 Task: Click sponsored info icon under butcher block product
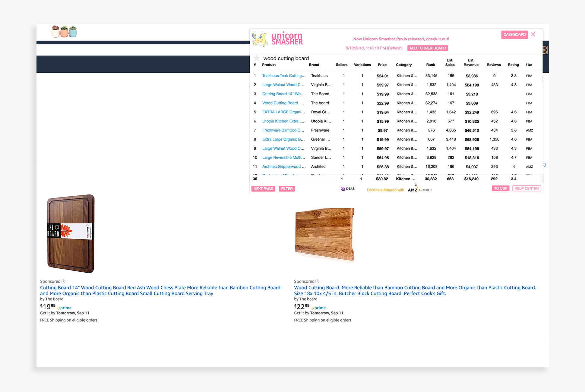[317, 281]
